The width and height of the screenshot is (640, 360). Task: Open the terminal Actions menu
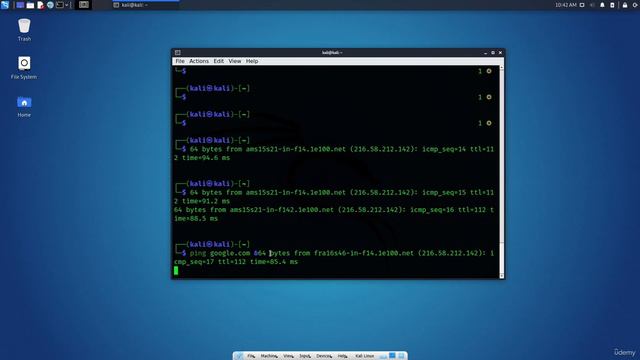click(x=199, y=61)
